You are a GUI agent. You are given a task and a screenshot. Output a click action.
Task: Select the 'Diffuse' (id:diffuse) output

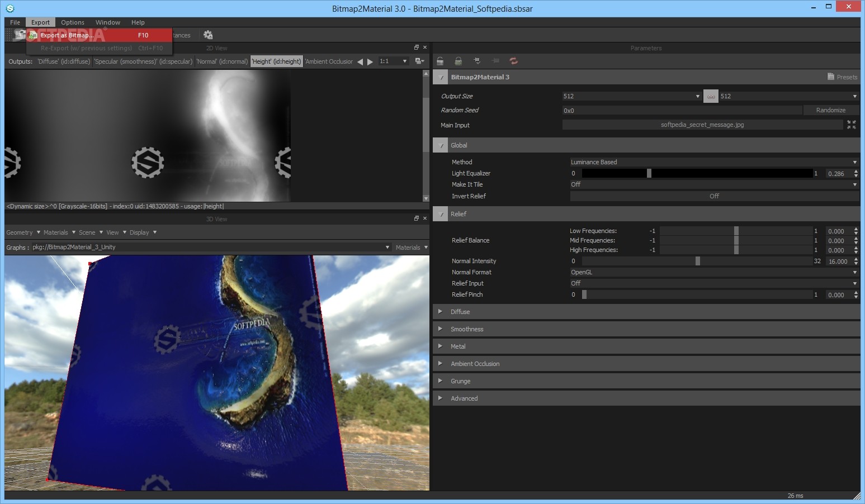[x=64, y=61]
